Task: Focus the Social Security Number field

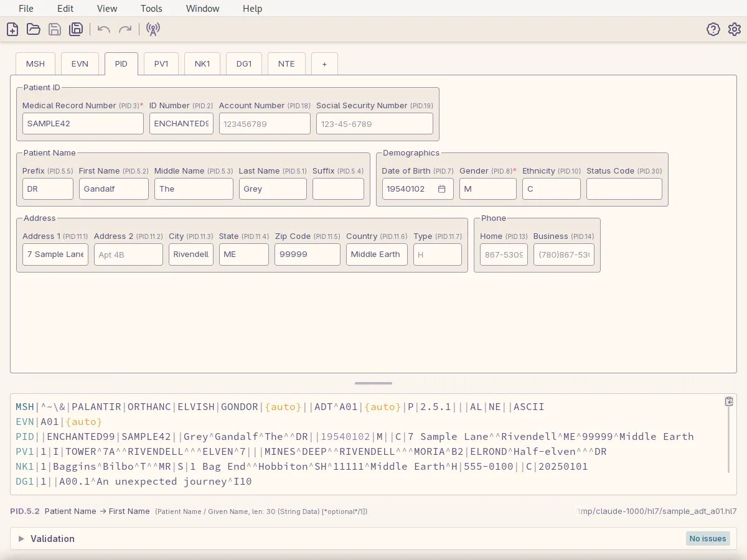Action: click(x=375, y=123)
